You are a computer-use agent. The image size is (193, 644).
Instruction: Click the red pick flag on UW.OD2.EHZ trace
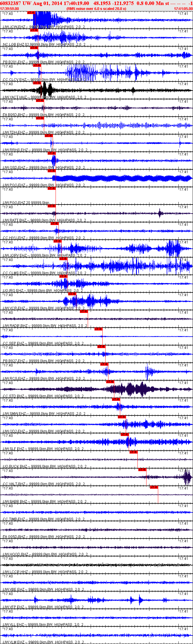[122, 417]
